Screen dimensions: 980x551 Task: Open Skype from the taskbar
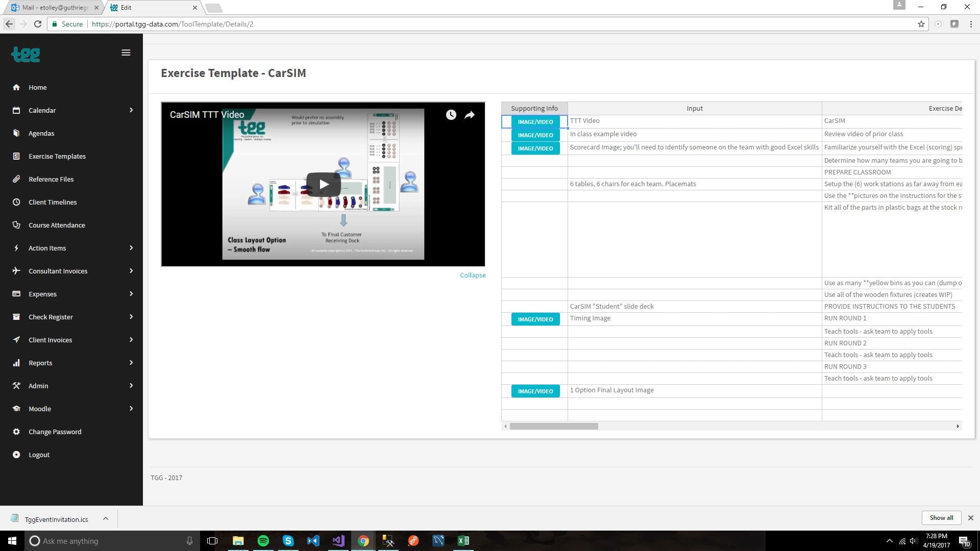coord(288,541)
